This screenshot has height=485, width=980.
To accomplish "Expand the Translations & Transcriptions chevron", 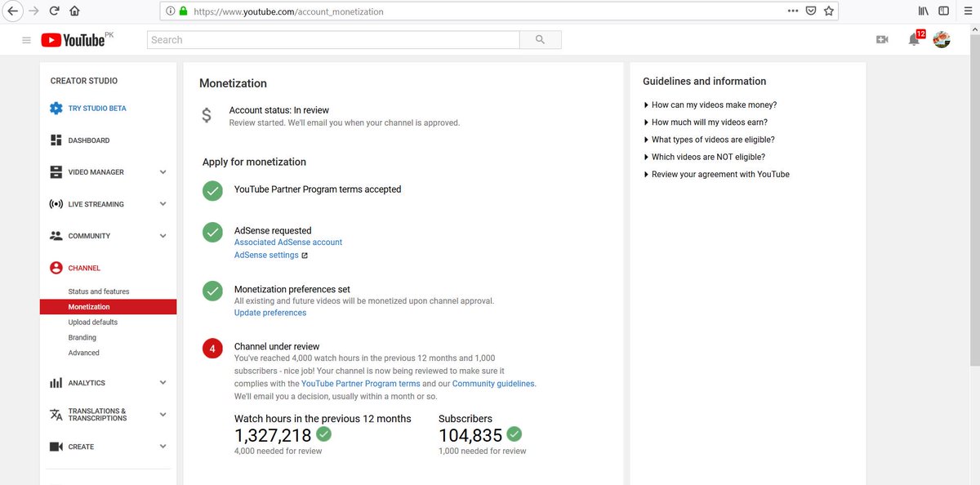I will (x=163, y=415).
